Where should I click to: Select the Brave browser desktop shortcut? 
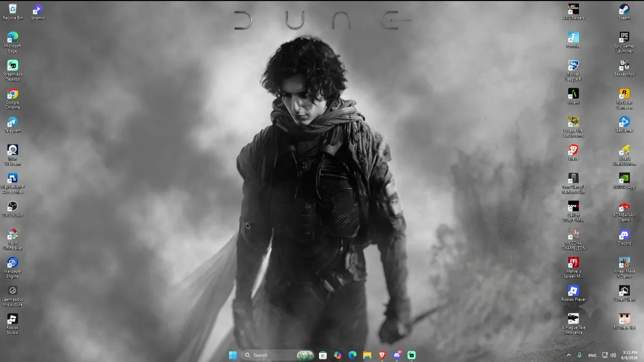(574, 153)
